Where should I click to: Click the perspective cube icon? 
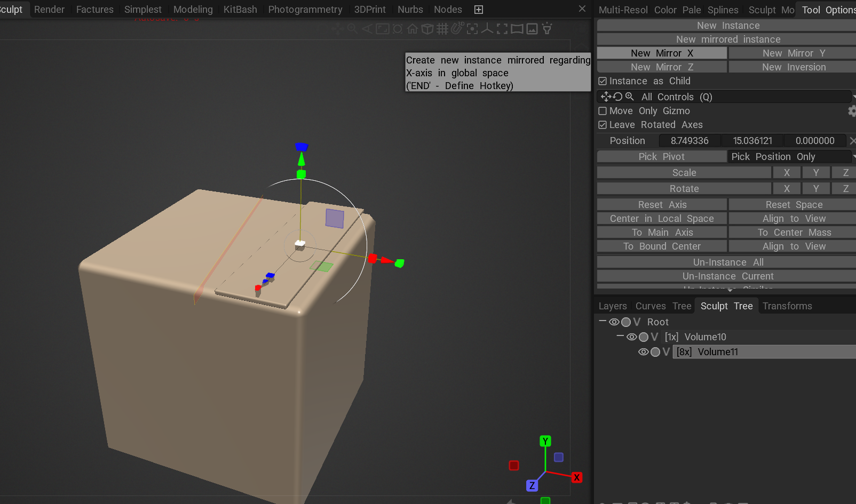[427, 29]
